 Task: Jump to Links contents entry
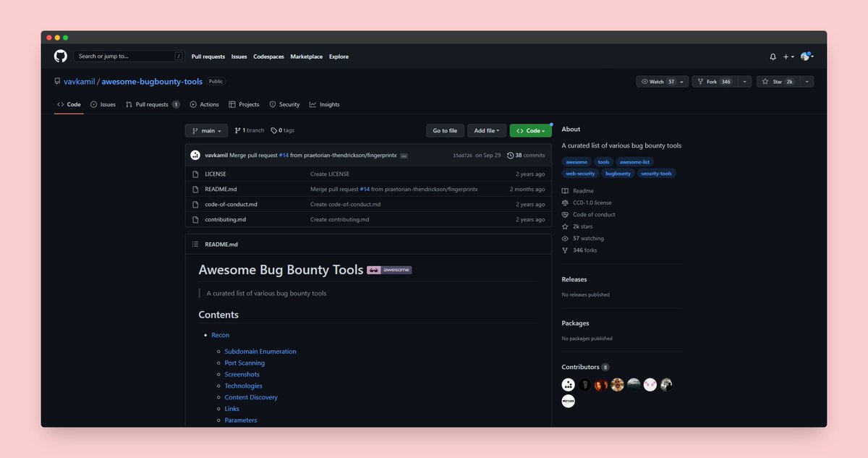tap(232, 409)
